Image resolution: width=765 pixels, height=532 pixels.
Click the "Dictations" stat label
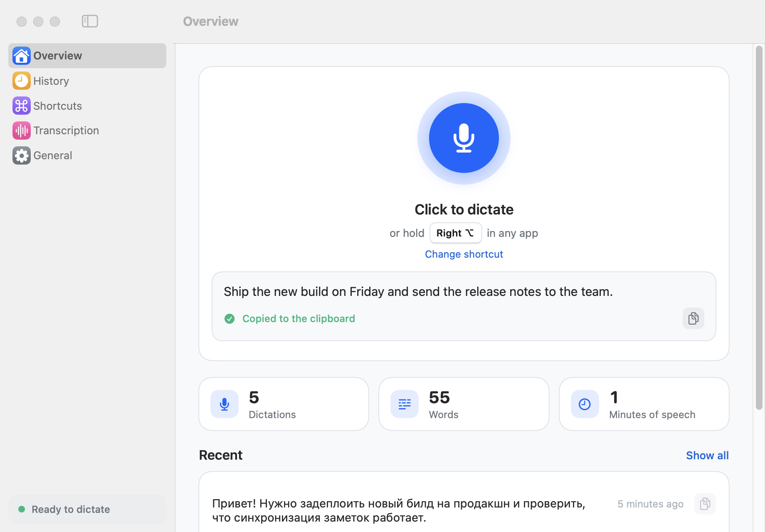point(272,415)
